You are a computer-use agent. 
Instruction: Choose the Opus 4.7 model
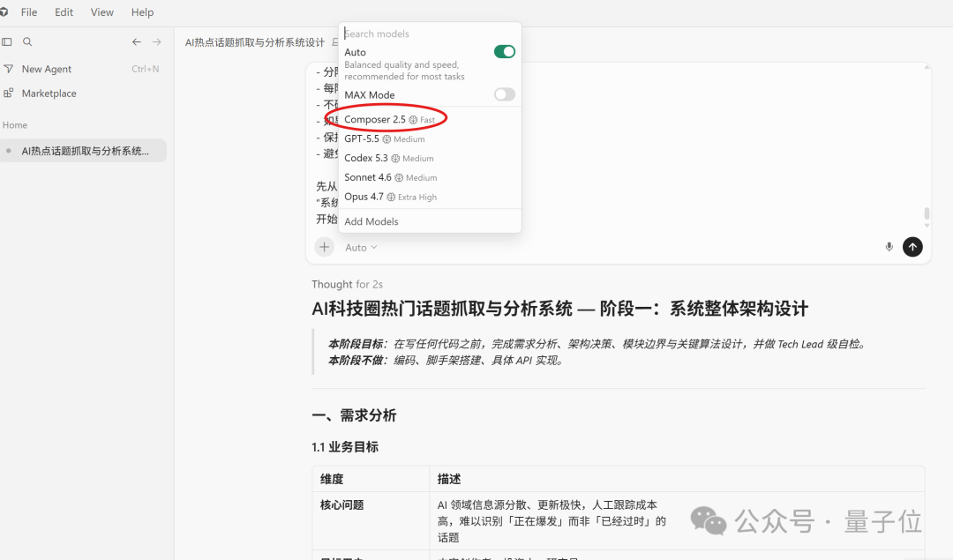click(x=430, y=197)
